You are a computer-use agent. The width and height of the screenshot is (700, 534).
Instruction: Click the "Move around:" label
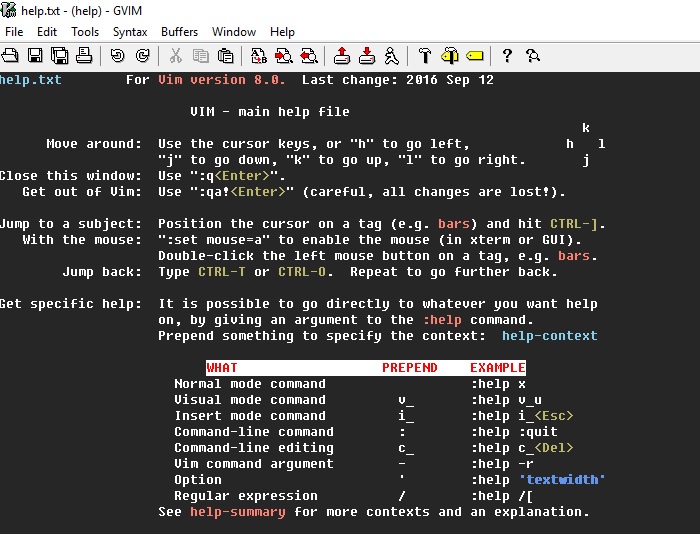pyautogui.click(x=94, y=144)
